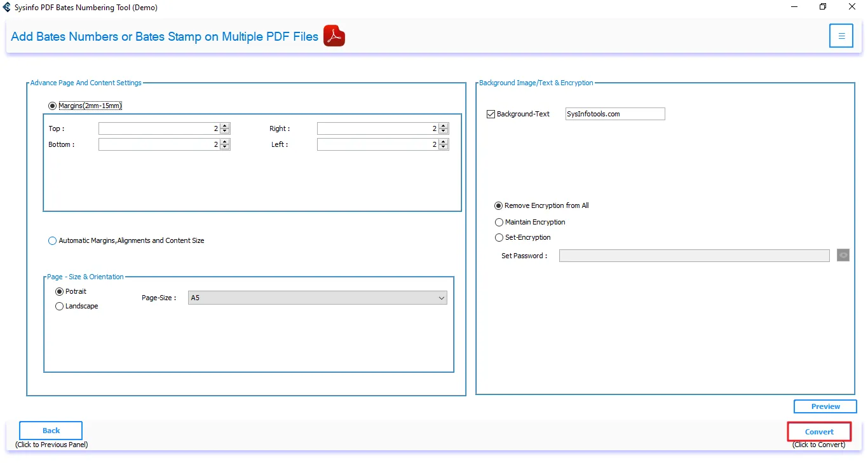This screenshot has width=868, height=463.
Task: Decrease the Right margin with down arrow
Action: click(444, 131)
